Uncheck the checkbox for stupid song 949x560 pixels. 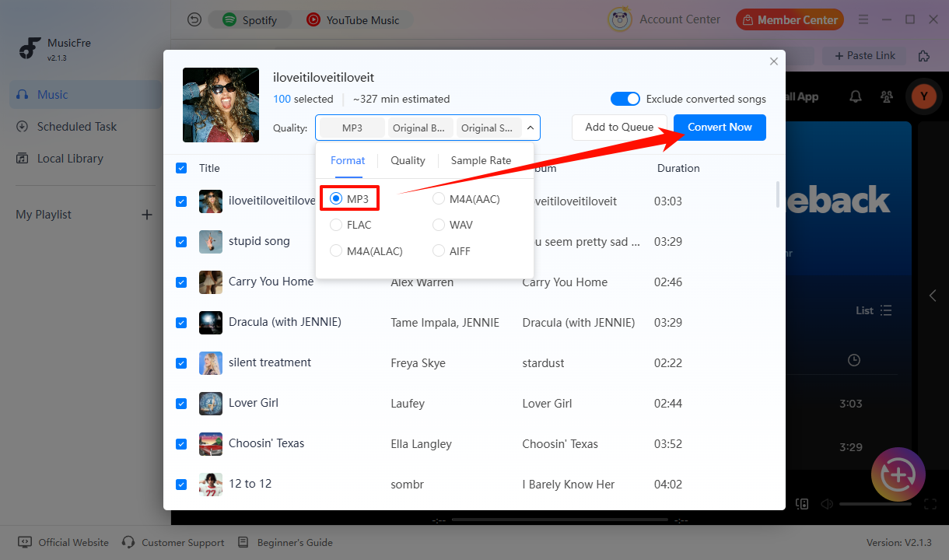click(181, 242)
